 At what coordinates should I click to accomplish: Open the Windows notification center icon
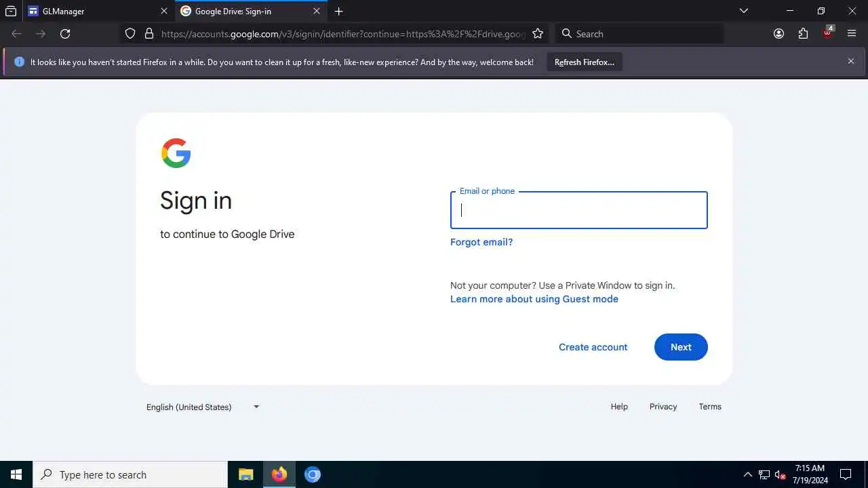pyautogui.click(x=846, y=474)
